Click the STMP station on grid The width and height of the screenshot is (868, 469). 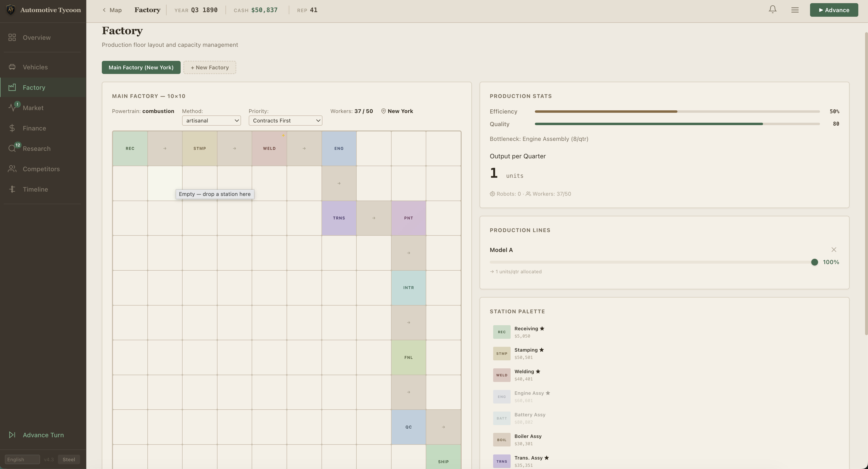pos(200,148)
